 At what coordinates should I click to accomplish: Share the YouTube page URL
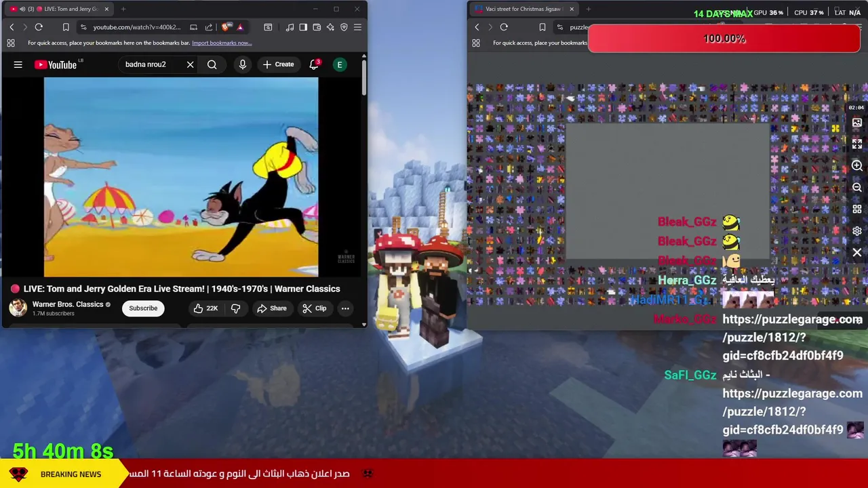coord(209,27)
